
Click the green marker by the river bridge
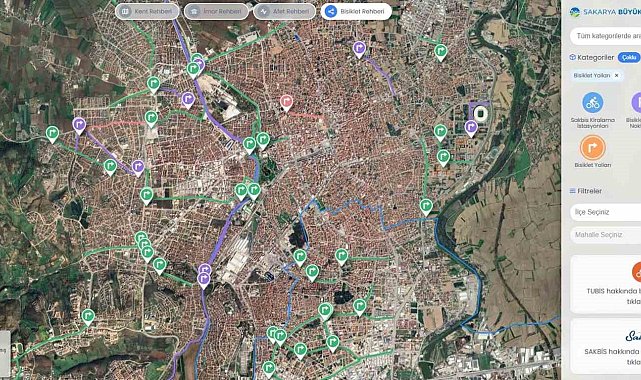click(426, 207)
